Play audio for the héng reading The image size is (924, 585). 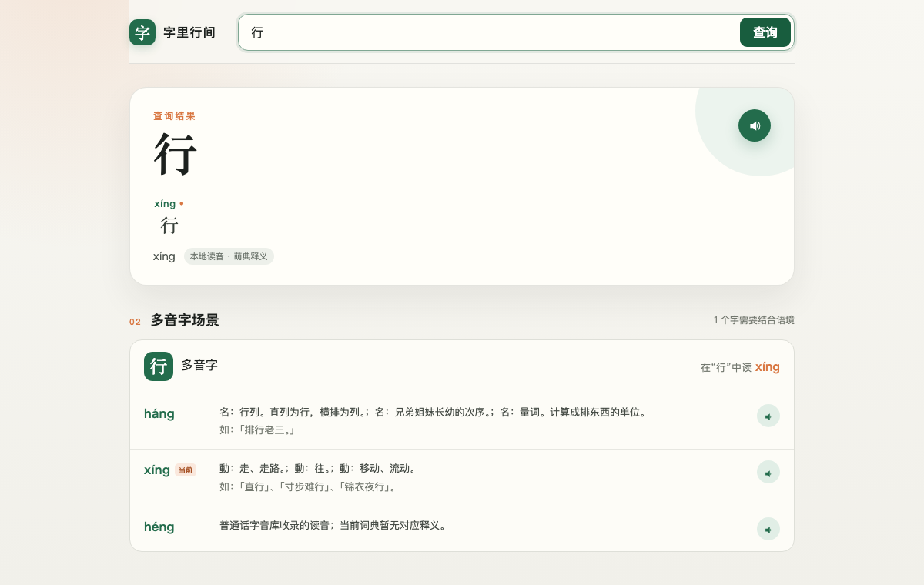[768, 529]
